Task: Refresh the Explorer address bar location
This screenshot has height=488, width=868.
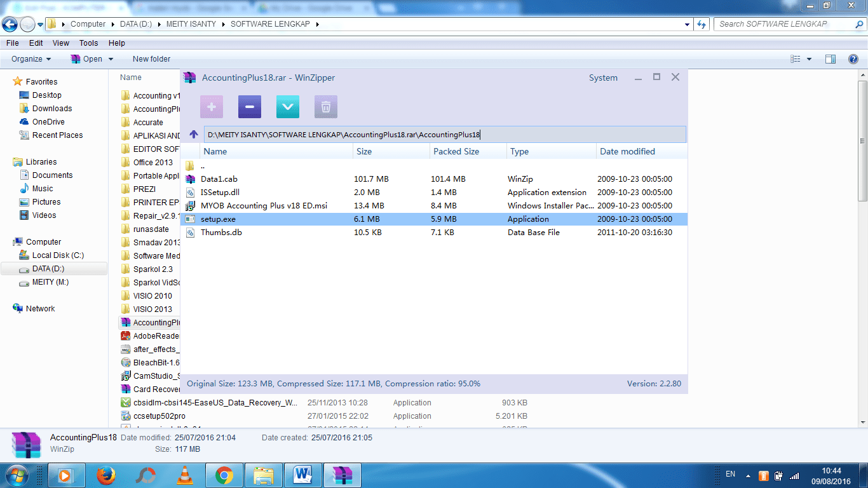Action: tap(702, 24)
